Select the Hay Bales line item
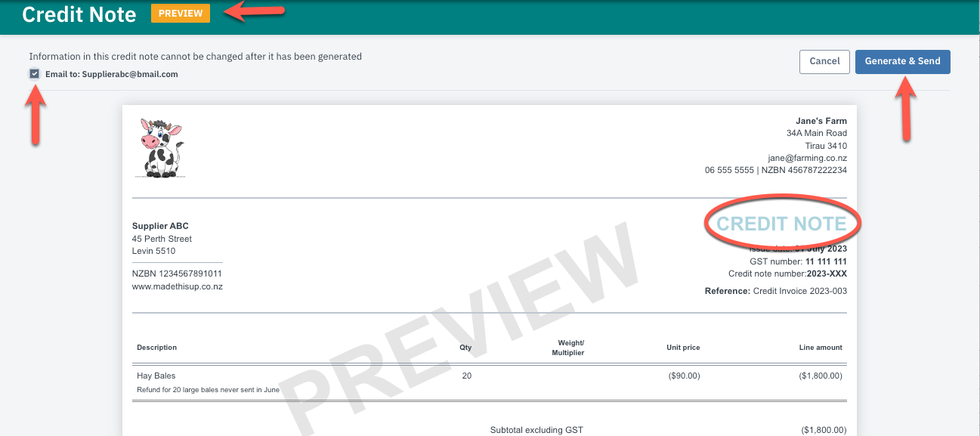This screenshot has width=980, height=436. coord(156,376)
